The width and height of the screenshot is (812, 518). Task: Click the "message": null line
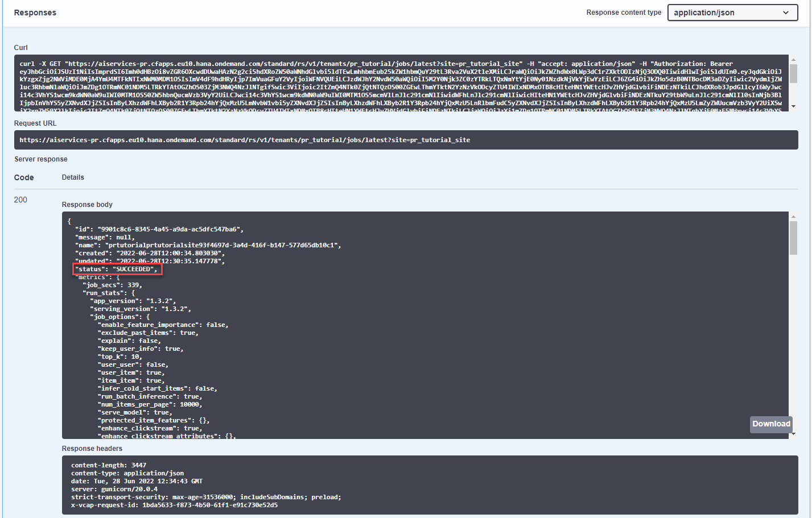point(105,237)
